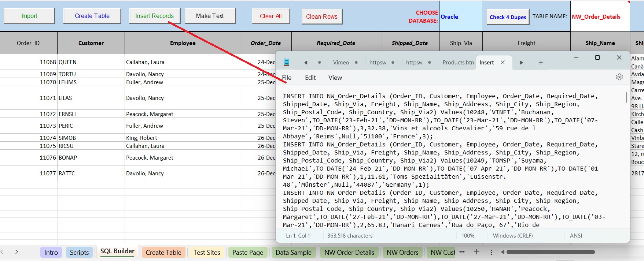
Task: Open the File menu in Notepad
Action: 287,78
